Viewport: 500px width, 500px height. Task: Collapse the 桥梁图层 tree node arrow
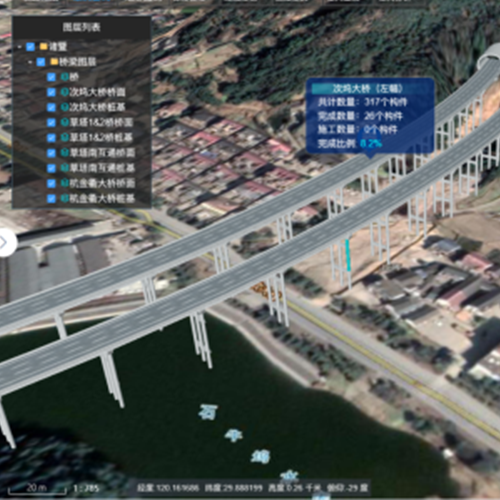coord(30,62)
